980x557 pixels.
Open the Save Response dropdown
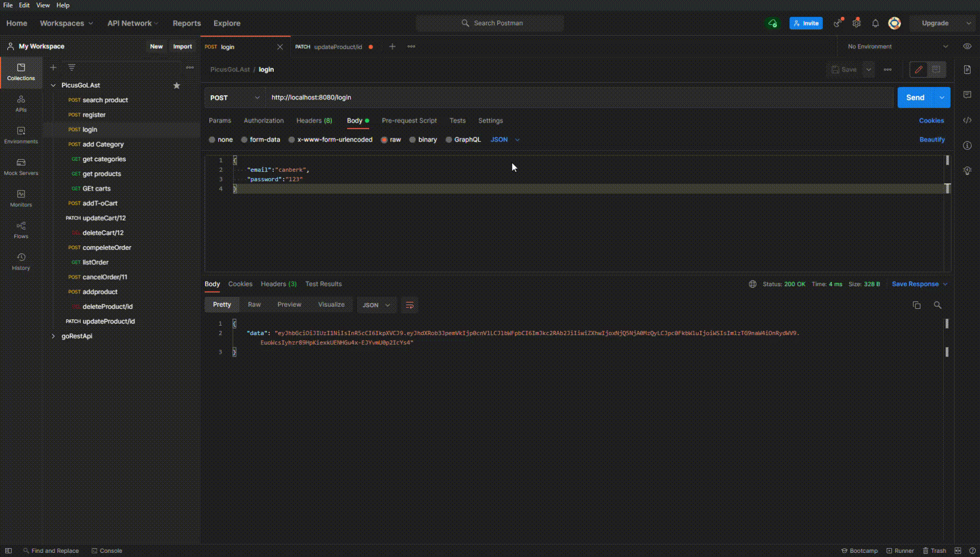(920, 284)
